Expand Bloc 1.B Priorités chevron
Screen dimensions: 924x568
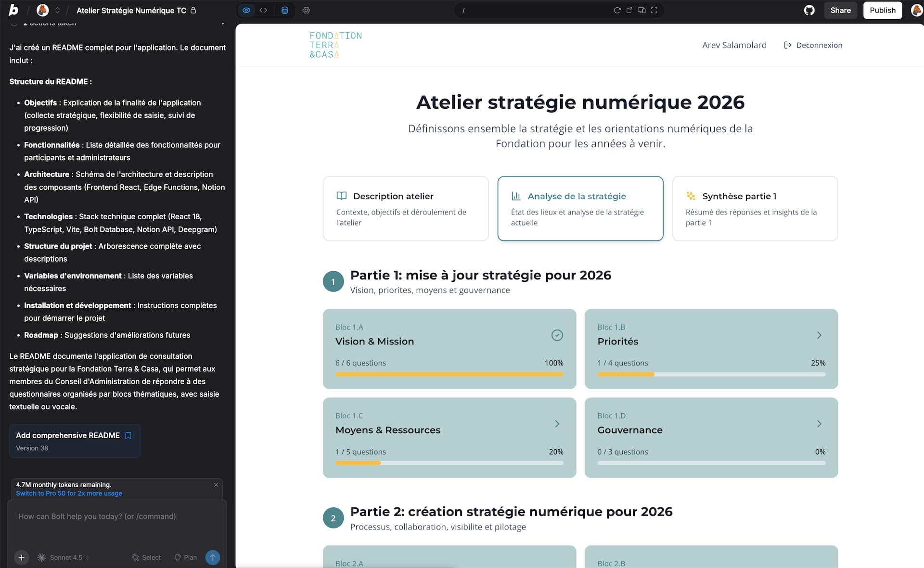[x=819, y=335]
